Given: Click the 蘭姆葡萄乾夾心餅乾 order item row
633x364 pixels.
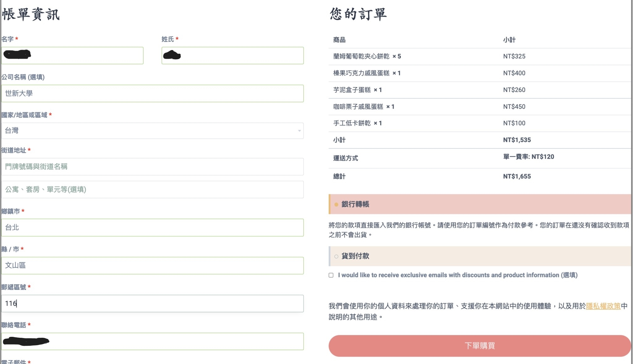Looking at the screenshot, I should (361, 56).
